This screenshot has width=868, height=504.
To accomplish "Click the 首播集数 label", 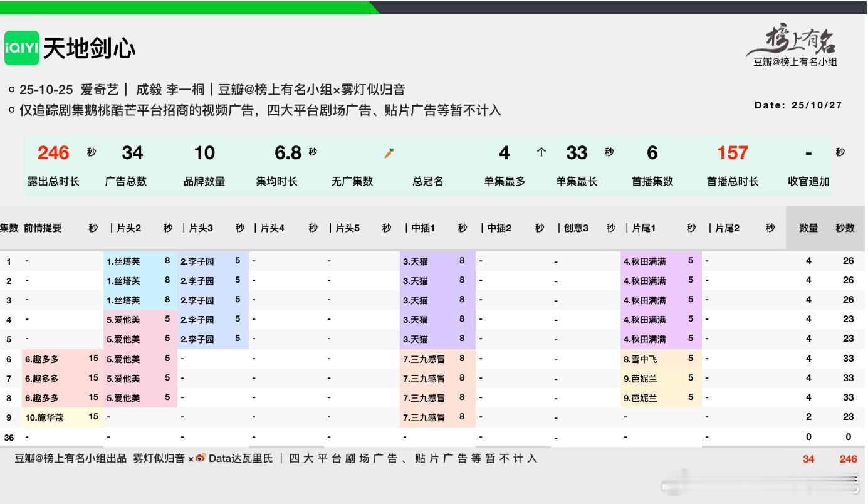I will 652,181.
